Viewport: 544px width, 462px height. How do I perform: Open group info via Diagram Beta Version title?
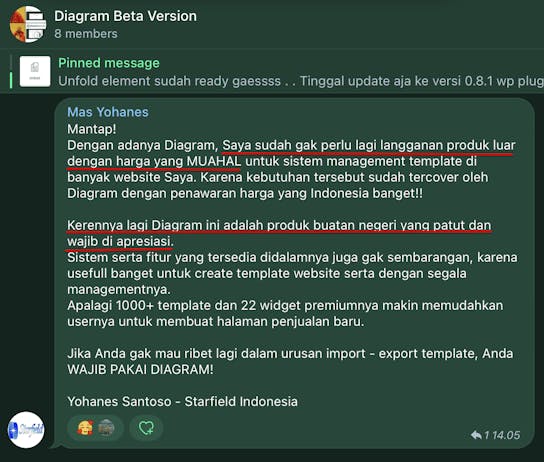click(x=125, y=16)
